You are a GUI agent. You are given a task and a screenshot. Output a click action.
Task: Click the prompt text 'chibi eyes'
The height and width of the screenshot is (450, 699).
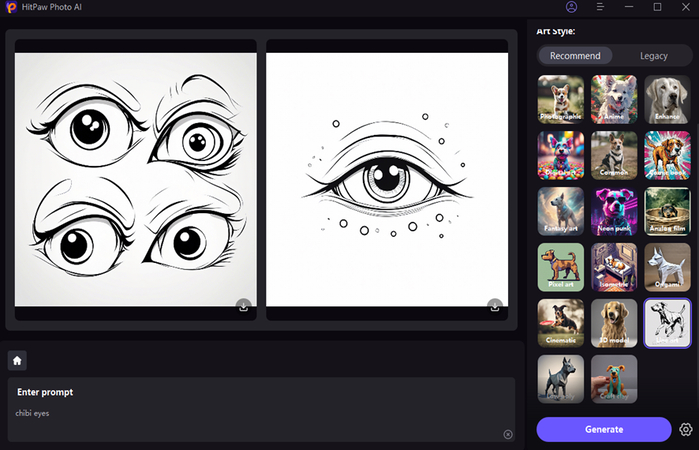(x=32, y=413)
